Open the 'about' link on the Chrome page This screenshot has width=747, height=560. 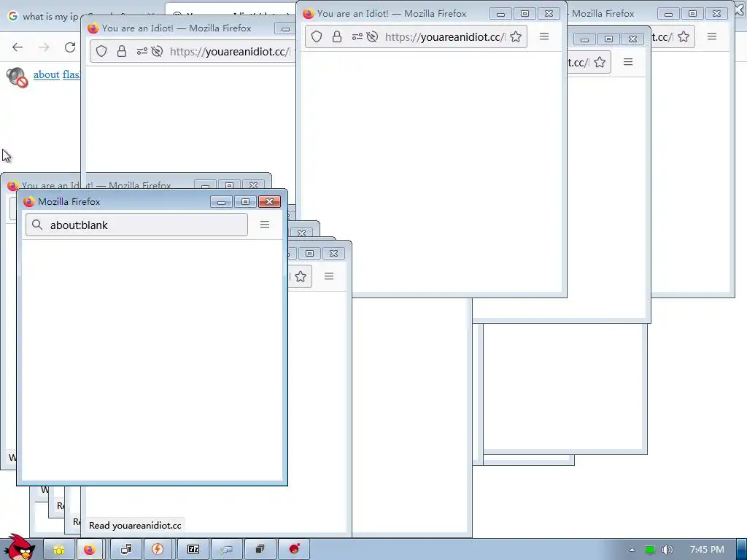coord(46,75)
